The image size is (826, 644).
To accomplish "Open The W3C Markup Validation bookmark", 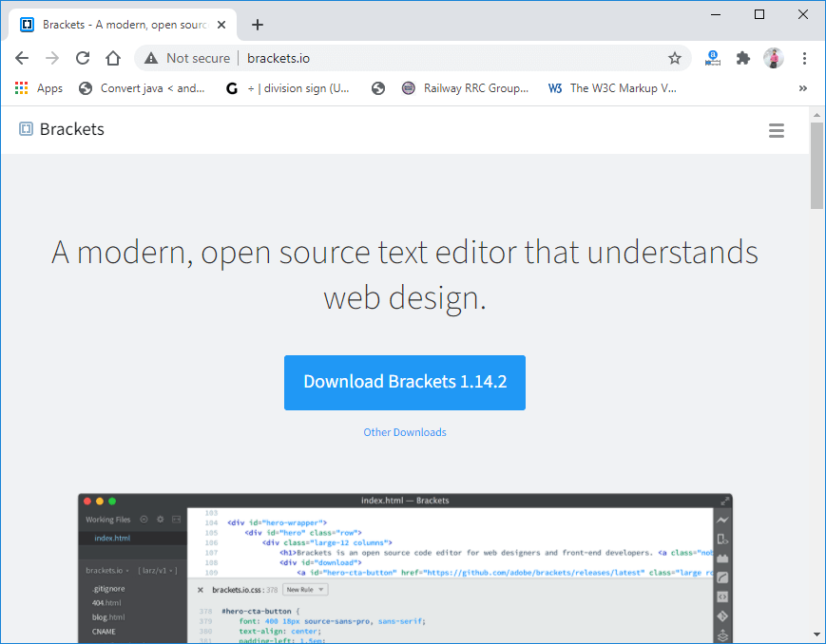I will coord(612,88).
